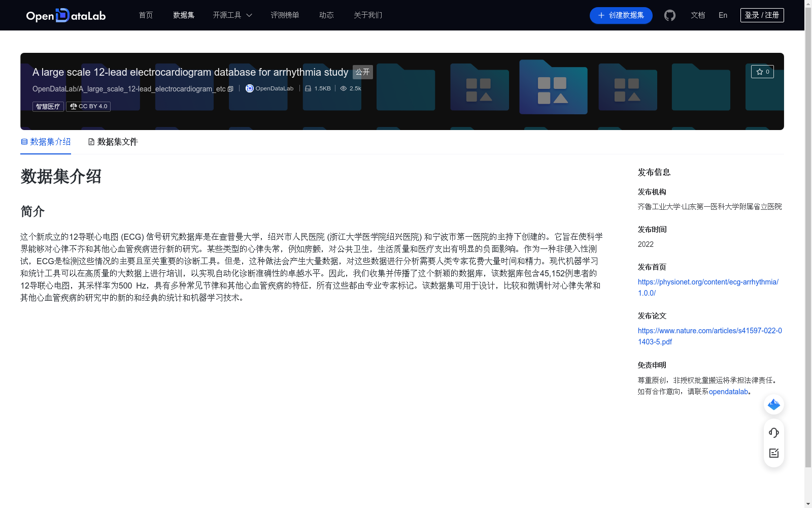Click the eye views icon
The width and height of the screenshot is (812, 508).
[344, 88]
